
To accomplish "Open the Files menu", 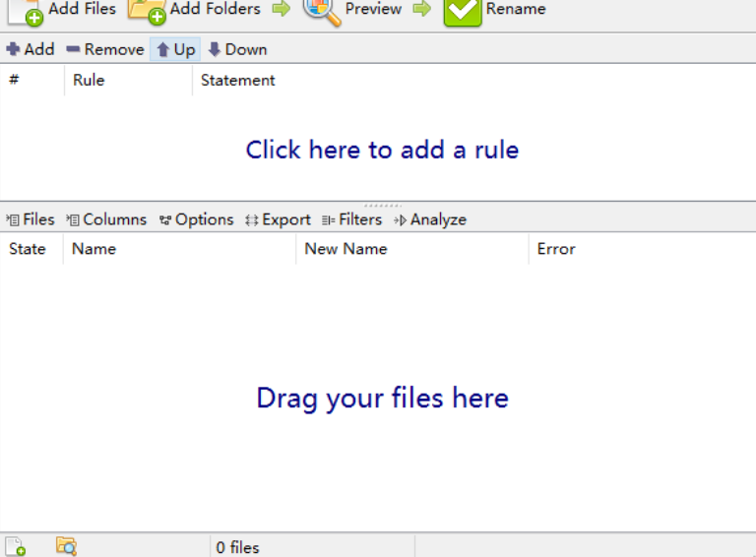I will click(x=31, y=219).
